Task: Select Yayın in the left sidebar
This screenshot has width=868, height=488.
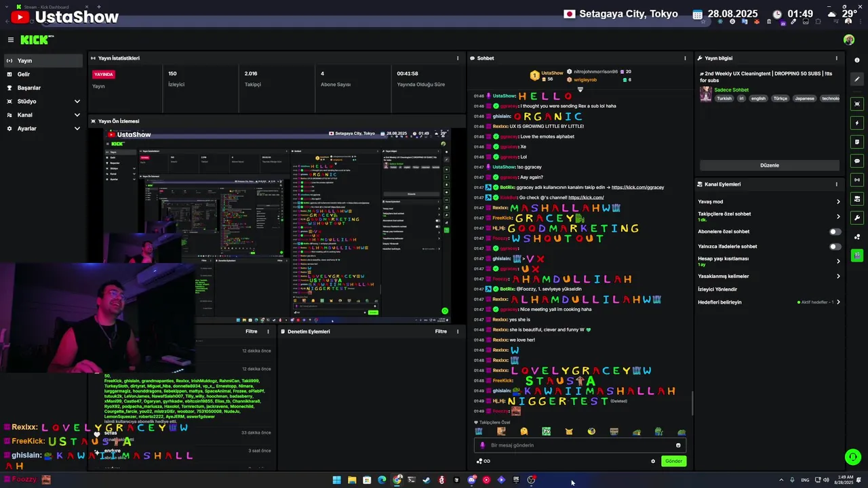Action: tap(43, 61)
